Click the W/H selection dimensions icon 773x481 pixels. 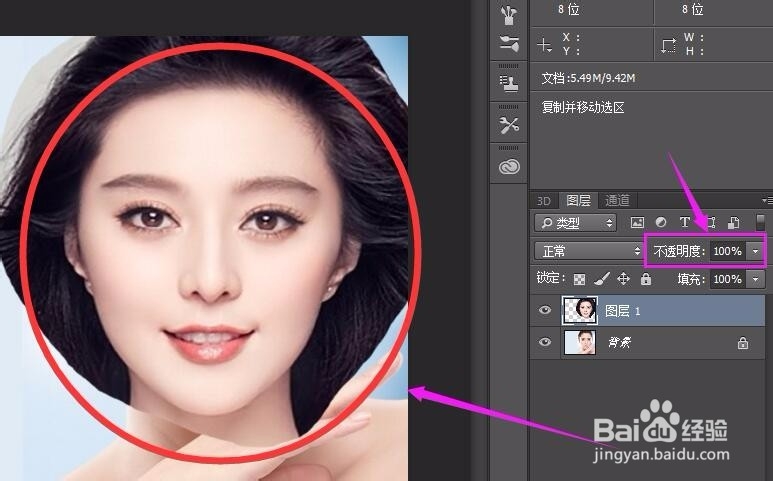pyautogui.click(x=668, y=45)
